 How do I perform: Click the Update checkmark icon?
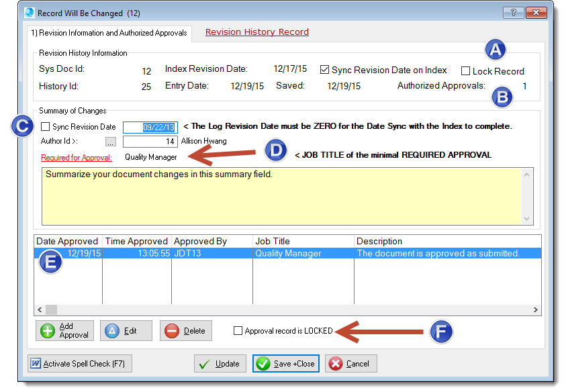(x=205, y=364)
